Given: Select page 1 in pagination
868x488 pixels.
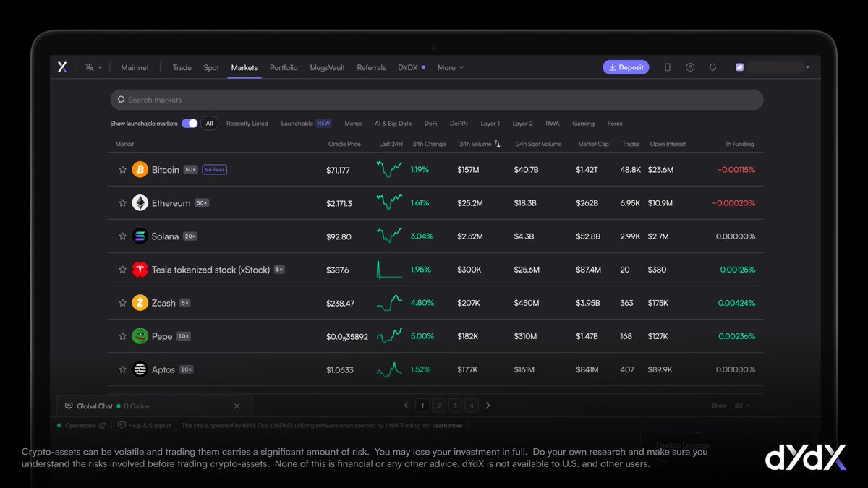Looking at the screenshot, I should (422, 406).
